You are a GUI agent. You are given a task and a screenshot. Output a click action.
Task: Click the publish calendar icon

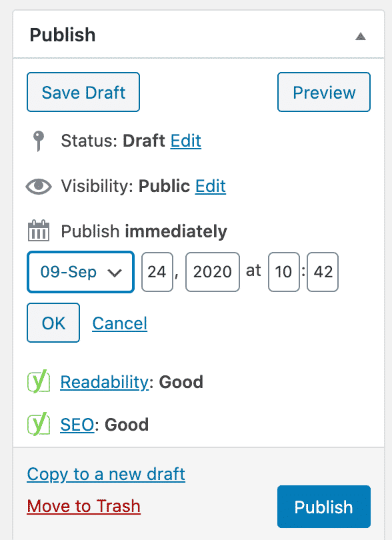coord(39,231)
